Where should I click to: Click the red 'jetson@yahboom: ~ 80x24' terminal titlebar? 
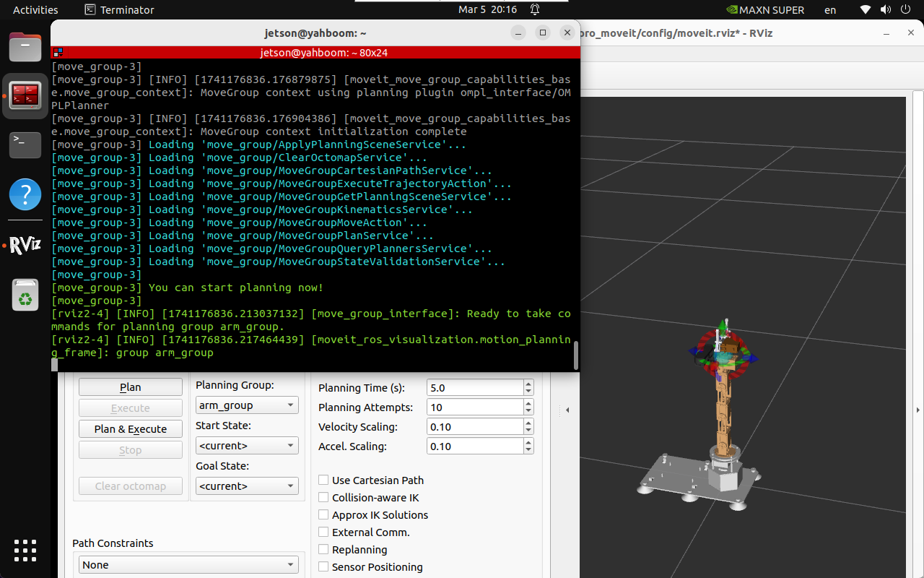tap(315, 53)
